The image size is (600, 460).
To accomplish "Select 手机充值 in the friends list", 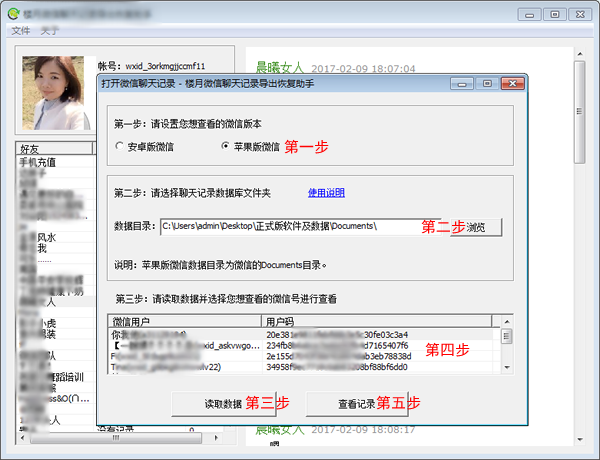I will [38, 162].
